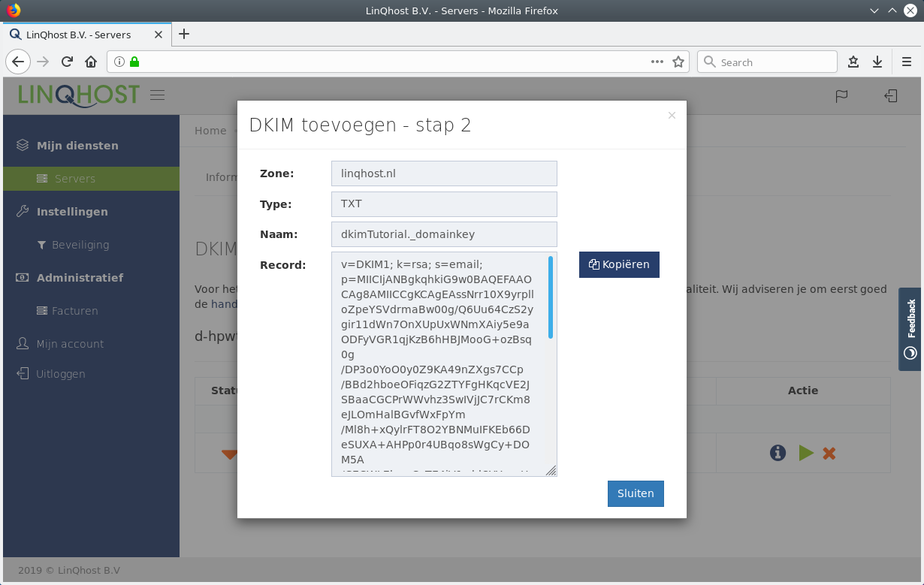Open Firefox downloads arrow
Screen dimensions: 924x585
click(877, 62)
